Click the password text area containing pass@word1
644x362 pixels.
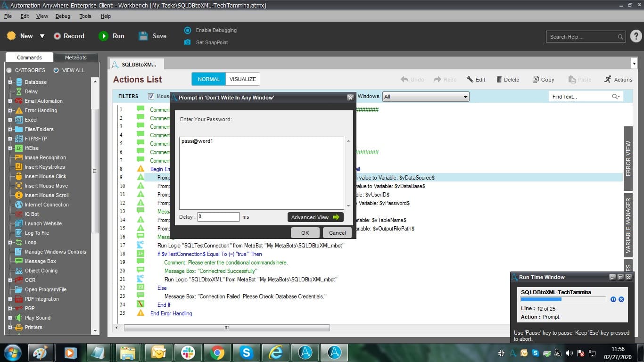[262, 173]
